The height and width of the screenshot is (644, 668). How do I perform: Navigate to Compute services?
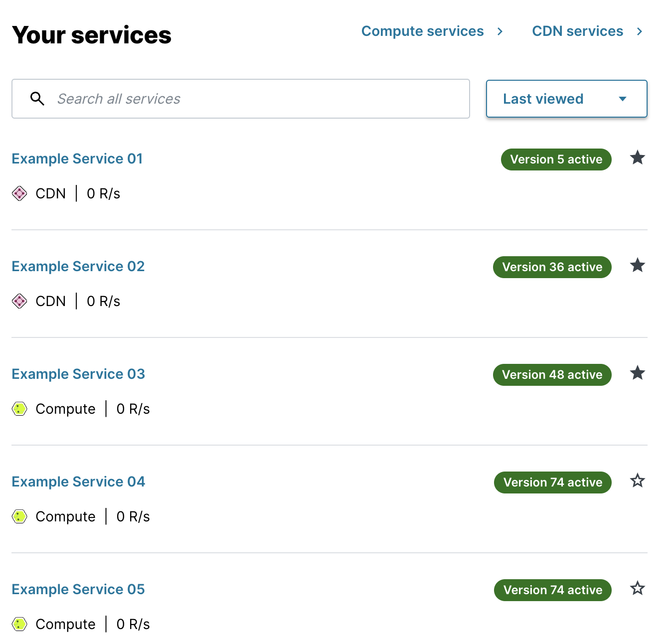pos(422,31)
